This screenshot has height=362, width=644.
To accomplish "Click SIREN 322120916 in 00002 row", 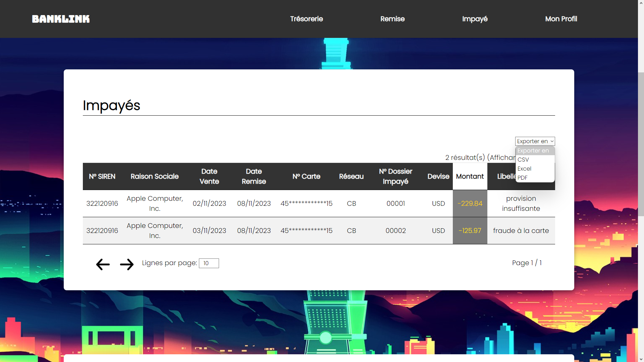I will point(102,231).
